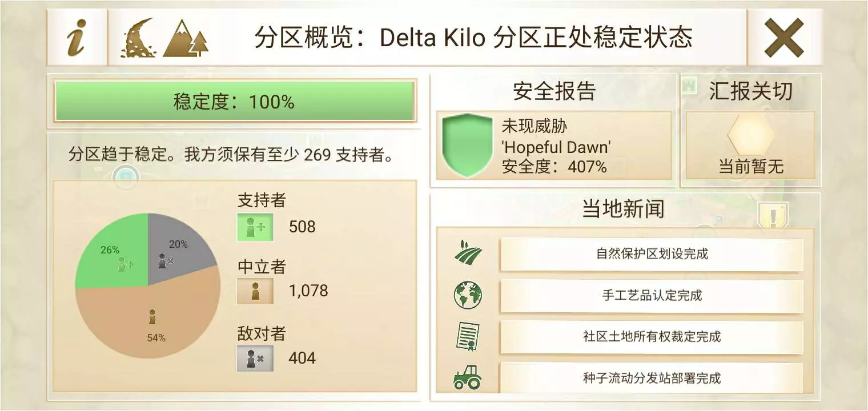Click the globe news icon
The width and height of the screenshot is (868, 411).
pos(468,295)
